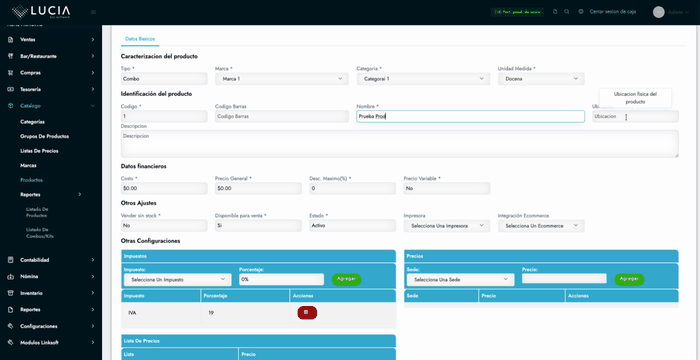The width and height of the screenshot is (700, 360).
Task: Open the Unidad Medida dropdown
Action: pos(541,79)
